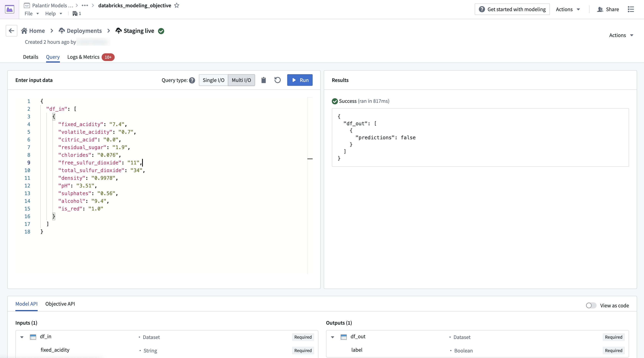Click the back arrow above Home

pyautogui.click(x=11, y=31)
